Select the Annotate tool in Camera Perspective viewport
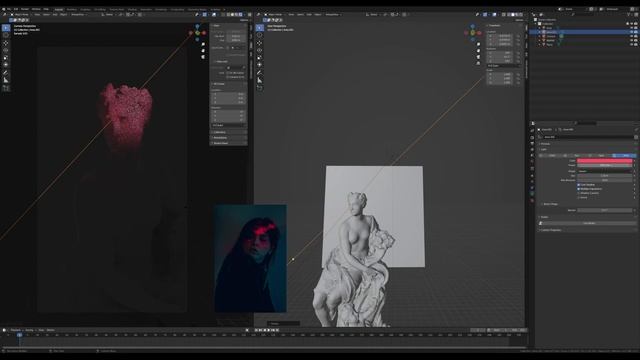The image size is (640, 360). pos(6,72)
